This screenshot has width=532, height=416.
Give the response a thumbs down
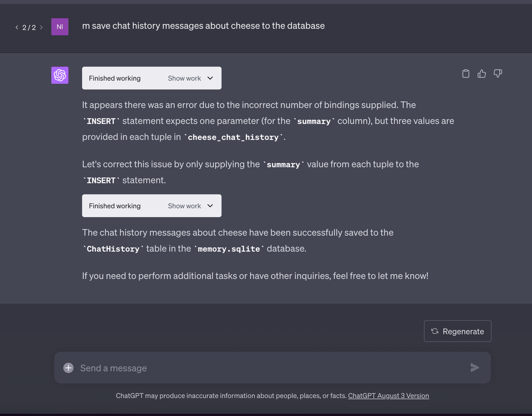tap(498, 74)
